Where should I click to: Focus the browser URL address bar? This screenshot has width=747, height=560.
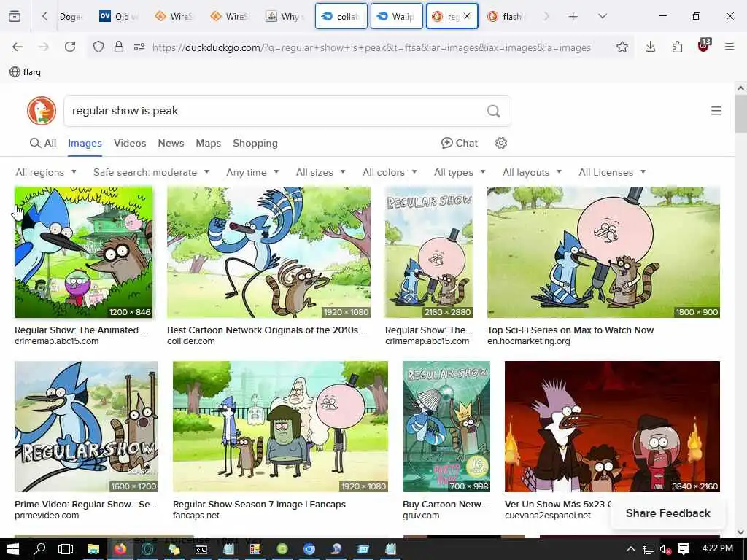[x=371, y=47]
